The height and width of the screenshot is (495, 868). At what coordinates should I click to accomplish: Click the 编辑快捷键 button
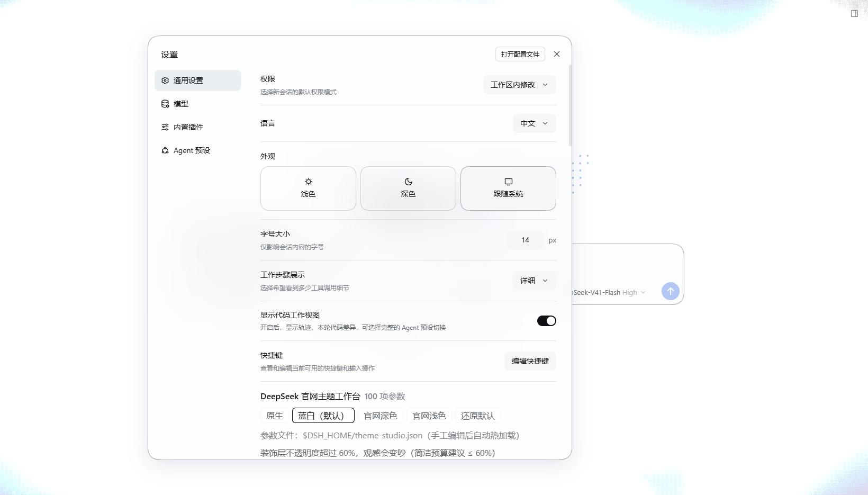530,361
